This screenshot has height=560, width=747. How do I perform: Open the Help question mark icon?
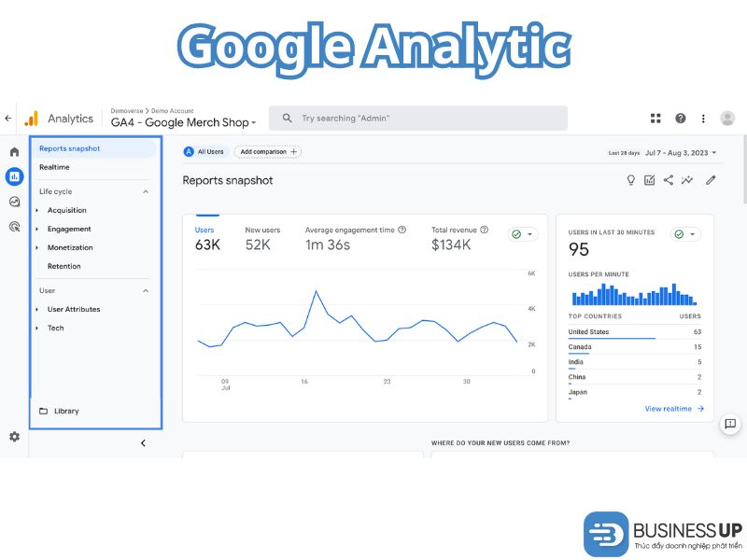(681, 119)
